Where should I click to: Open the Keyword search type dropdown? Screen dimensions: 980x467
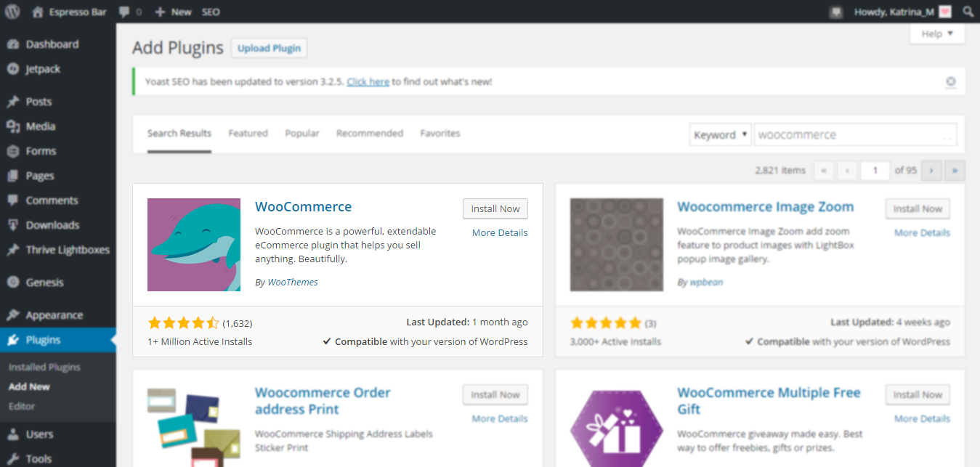[x=720, y=135]
